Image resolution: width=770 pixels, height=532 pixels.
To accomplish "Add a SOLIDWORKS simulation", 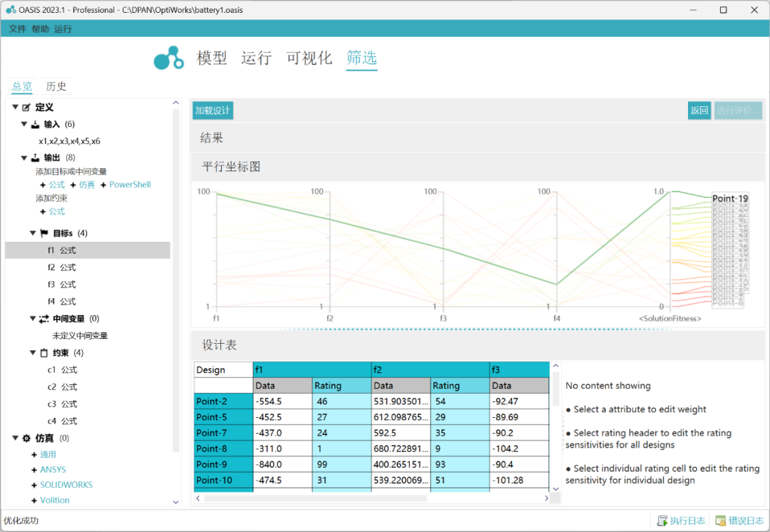I will [66, 486].
